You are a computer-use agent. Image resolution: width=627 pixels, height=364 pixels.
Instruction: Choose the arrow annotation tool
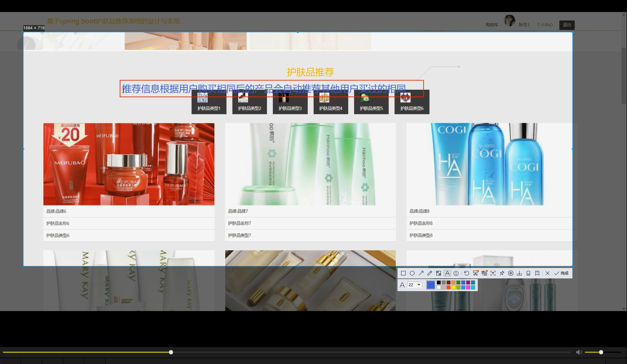[421, 273]
